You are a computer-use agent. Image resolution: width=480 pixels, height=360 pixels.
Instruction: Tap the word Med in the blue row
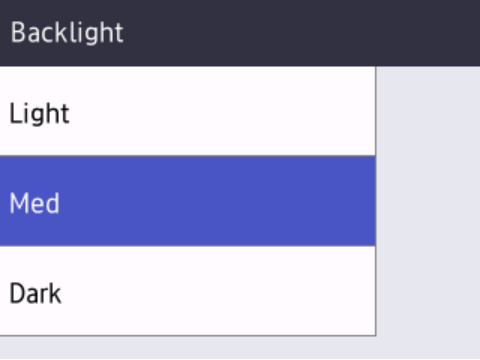34,203
